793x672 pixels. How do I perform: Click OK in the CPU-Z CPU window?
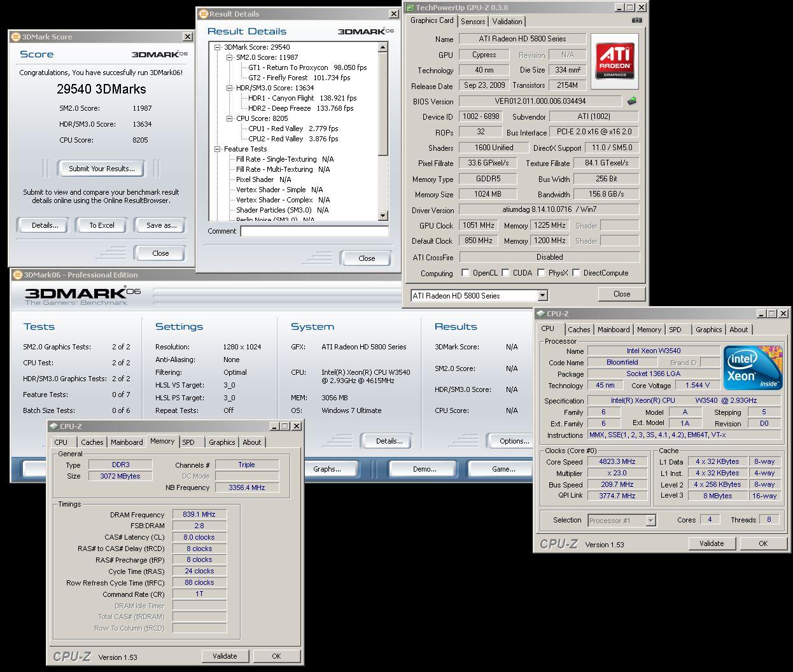point(763,543)
